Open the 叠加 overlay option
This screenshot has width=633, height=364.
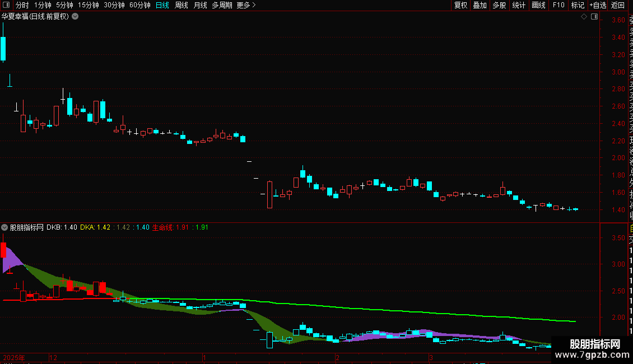coord(480,5)
